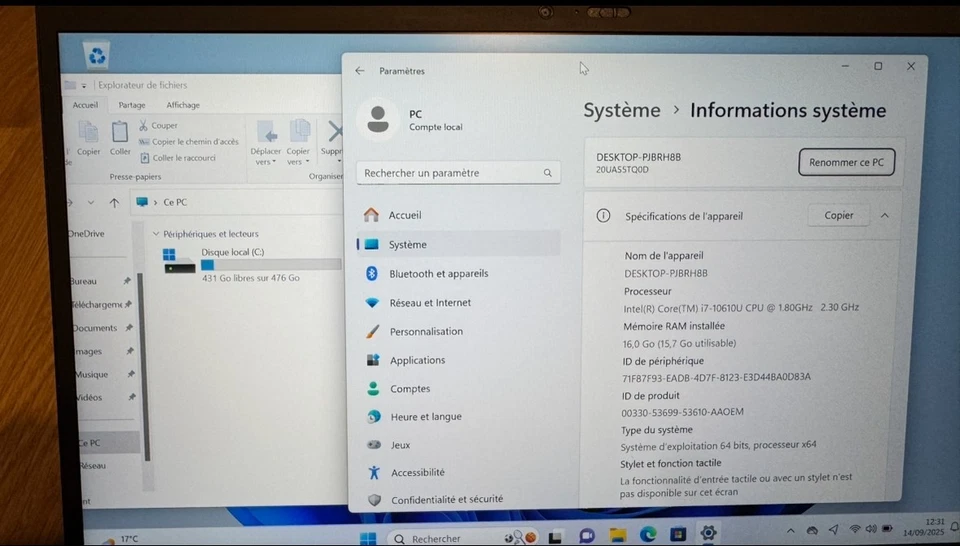Open the chat app on taskbar
The image size is (960, 546).
click(x=587, y=536)
